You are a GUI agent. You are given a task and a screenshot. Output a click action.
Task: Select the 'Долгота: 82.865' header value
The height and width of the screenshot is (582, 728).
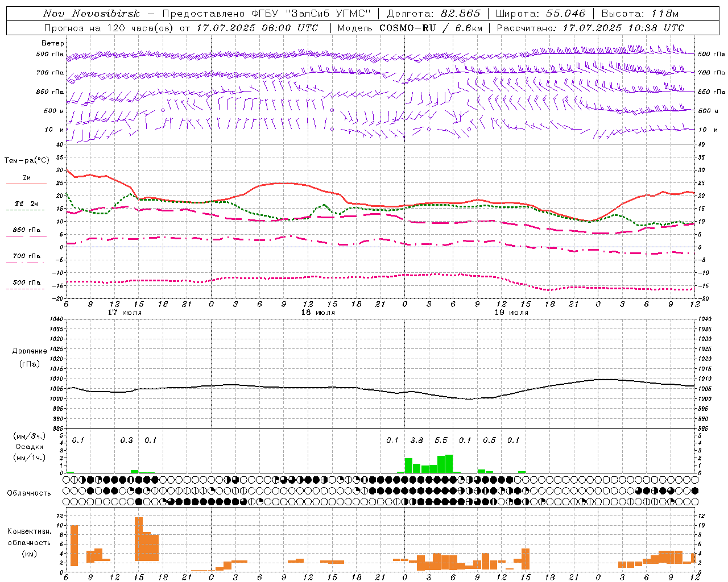pos(434,14)
